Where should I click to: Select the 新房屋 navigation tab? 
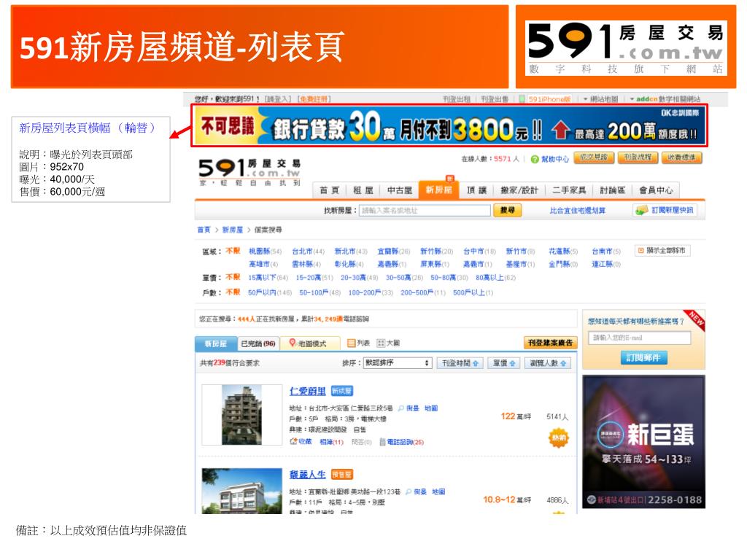click(438, 190)
